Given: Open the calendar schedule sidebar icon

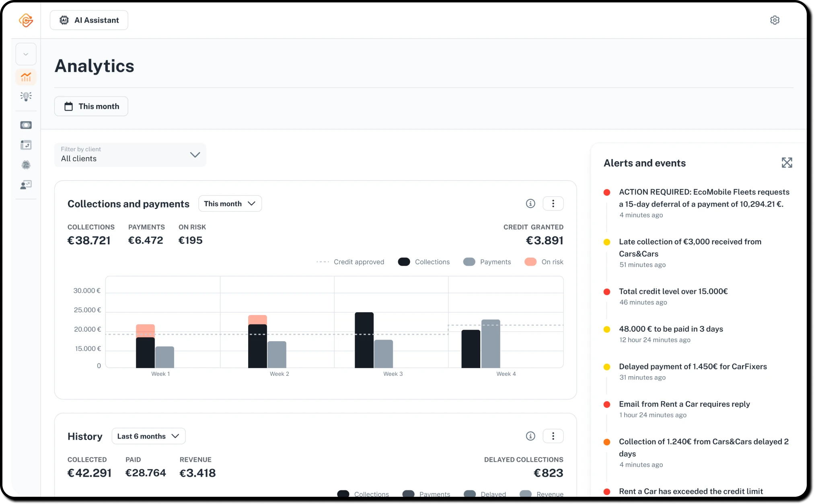Looking at the screenshot, I should (x=26, y=145).
